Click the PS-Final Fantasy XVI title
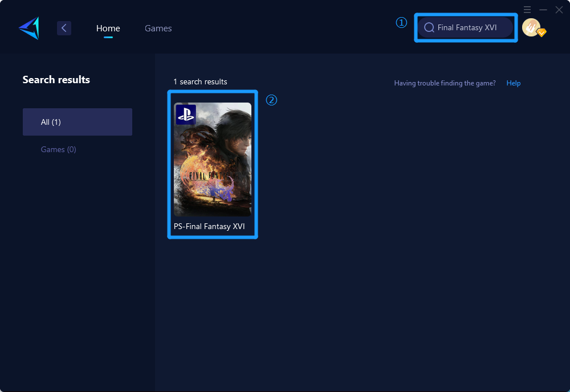This screenshot has width=570, height=392. pyautogui.click(x=209, y=226)
